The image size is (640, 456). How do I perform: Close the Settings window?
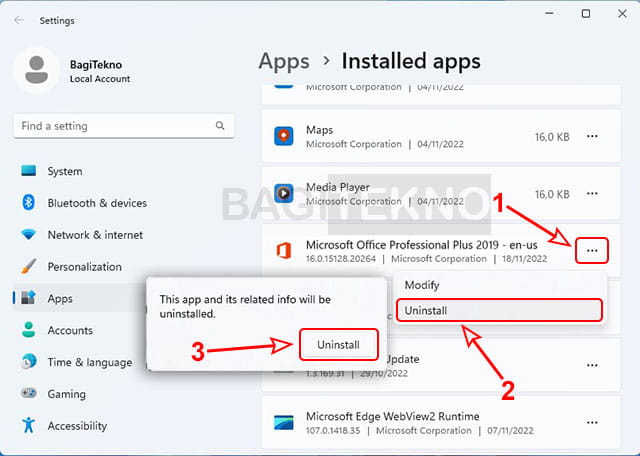[x=622, y=13]
